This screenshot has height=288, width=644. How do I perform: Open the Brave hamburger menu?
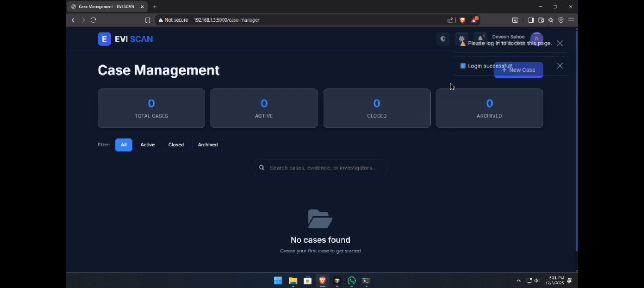(x=571, y=20)
